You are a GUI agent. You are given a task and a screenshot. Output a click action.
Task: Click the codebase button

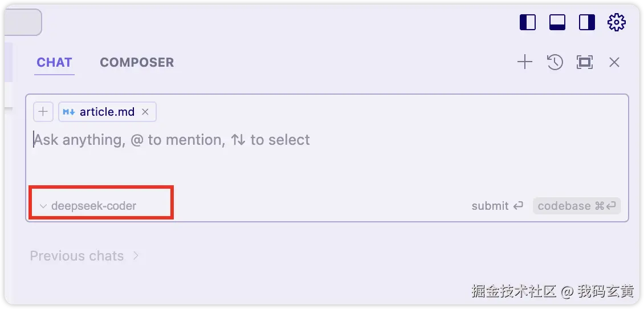point(576,206)
